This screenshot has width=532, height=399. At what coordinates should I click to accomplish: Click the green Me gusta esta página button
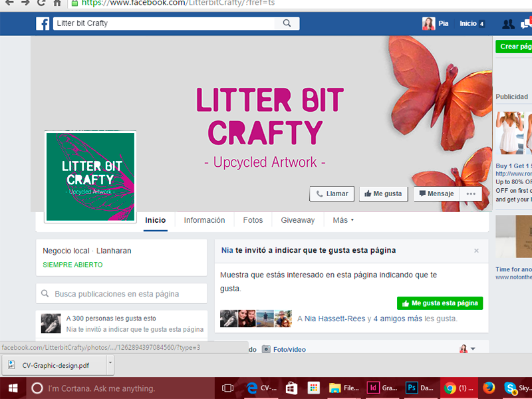click(440, 303)
